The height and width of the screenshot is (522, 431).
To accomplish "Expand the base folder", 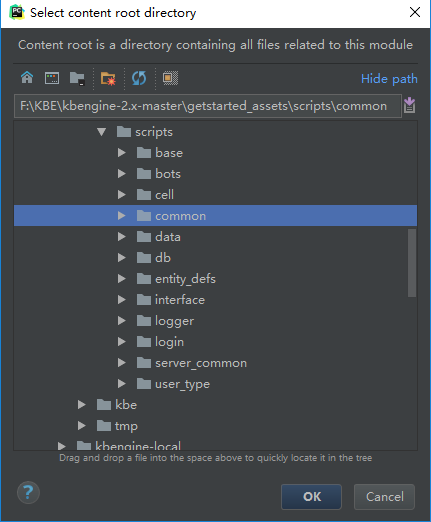I will (x=122, y=153).
